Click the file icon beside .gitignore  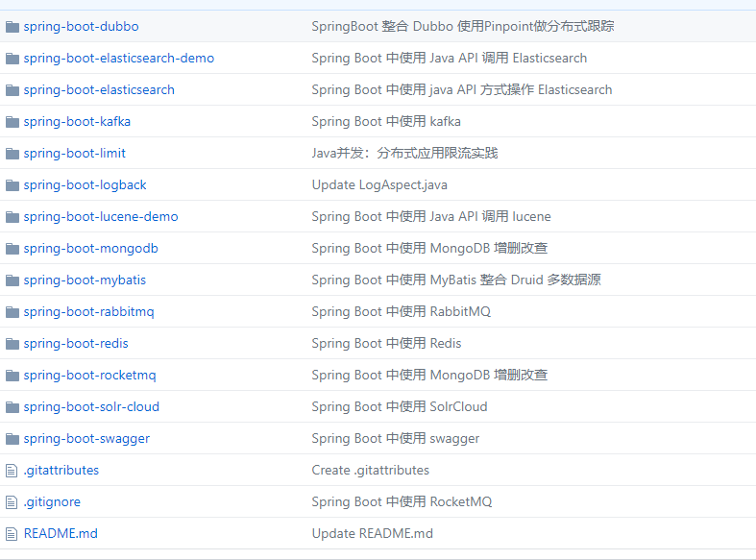[x=12, y=502]
